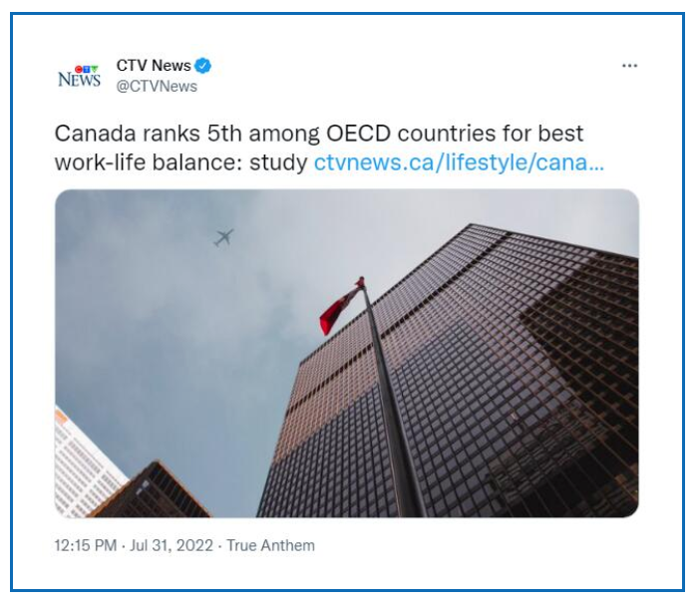Click the brown building at photo bottom

pos(152,493)
